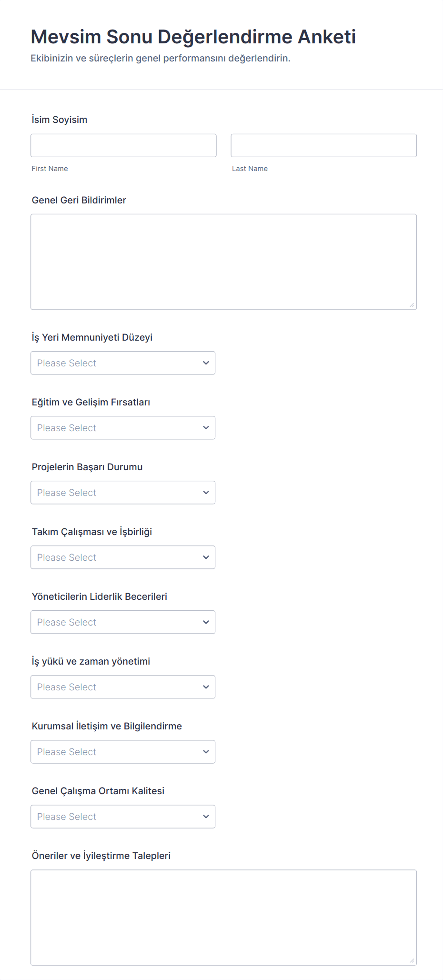This screenshot has height=980, width=443.
Task: Focus the Genel Geri Bildirimler text area
Action: click(x=223, y=262)
